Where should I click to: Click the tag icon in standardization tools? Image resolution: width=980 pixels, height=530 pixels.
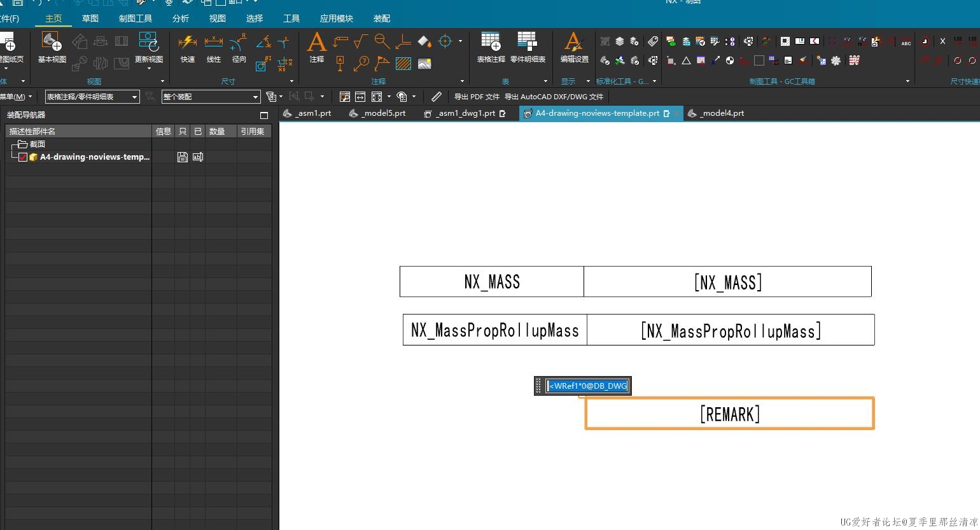pyautogui.click(x=653, y=41)
